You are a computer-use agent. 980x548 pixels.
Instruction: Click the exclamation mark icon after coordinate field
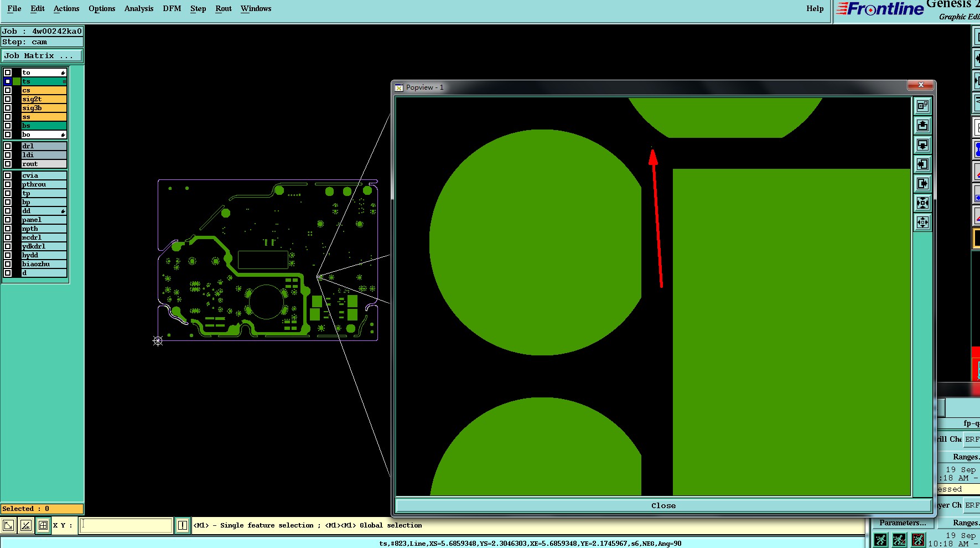tap(183, 525)
